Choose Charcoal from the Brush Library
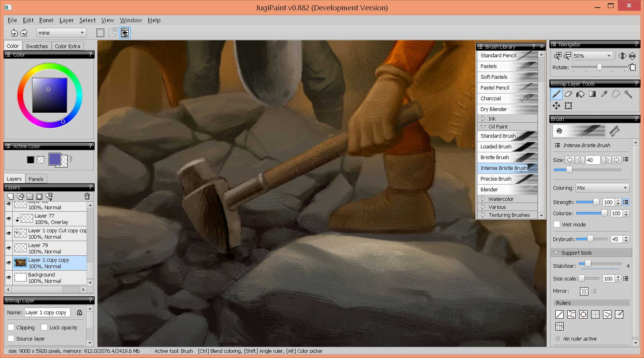This screenshot has height=358, width=644. click(x=491, y=98)
